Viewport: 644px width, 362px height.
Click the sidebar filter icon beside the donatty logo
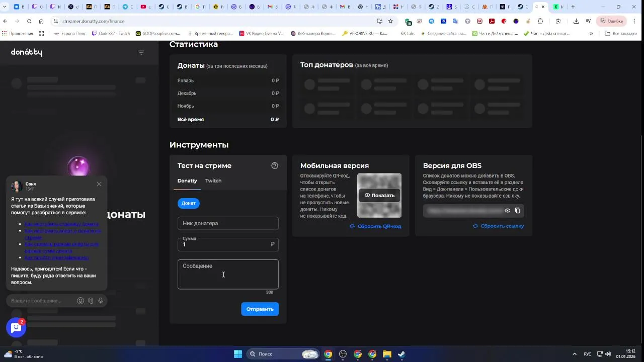tap(141, 52)
